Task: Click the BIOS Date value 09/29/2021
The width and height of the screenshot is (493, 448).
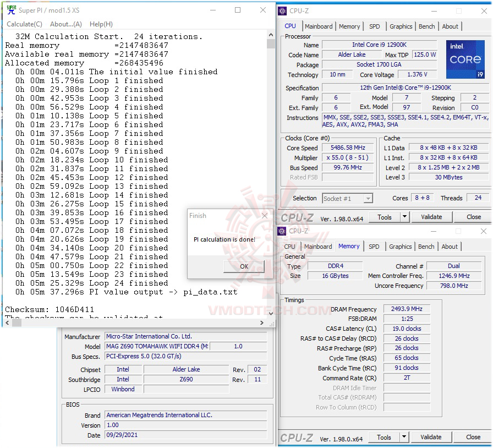Action: coord(185,435)
